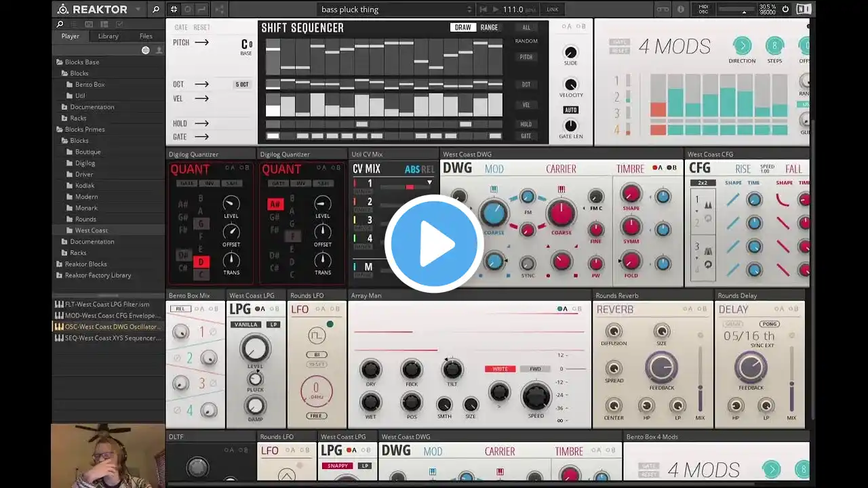Screen dimensions: 868x488
Task: Click the DWG carrier keyboard icon
Action: (561, 190)
